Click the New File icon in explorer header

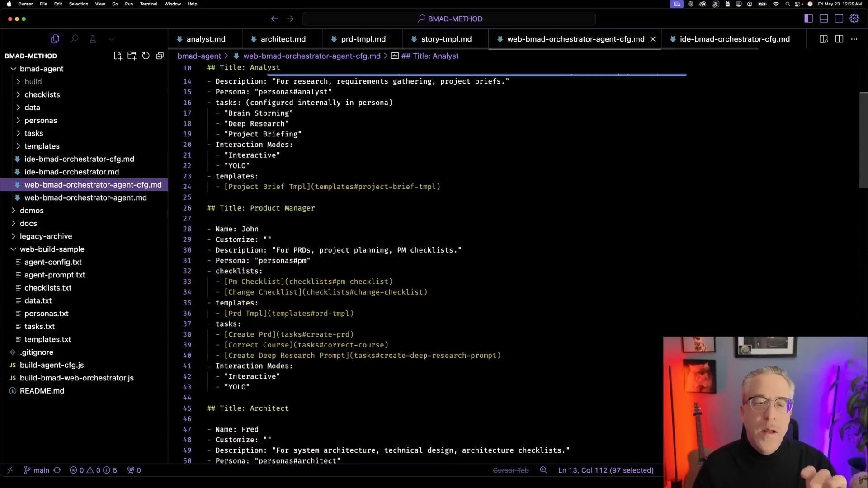pyautogui.click(x=118, y=56)
